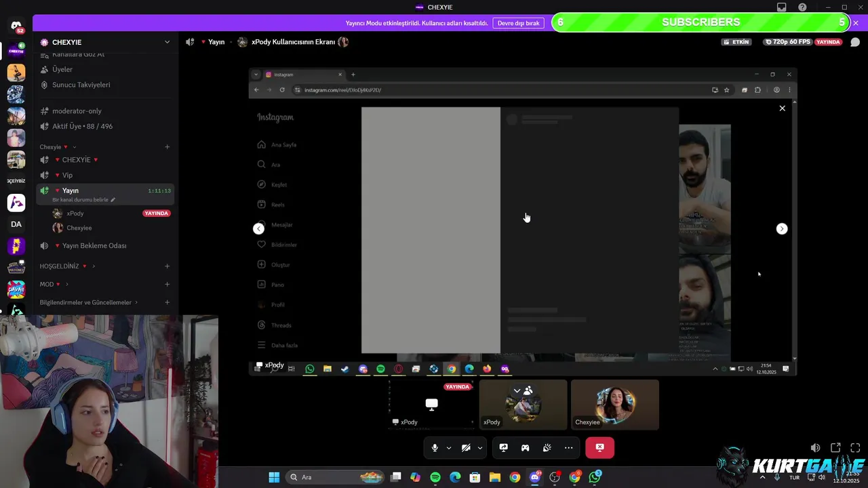Open Discord help icon in title bar
This screenshot has height=488, width=868.
tap(802, 7)
